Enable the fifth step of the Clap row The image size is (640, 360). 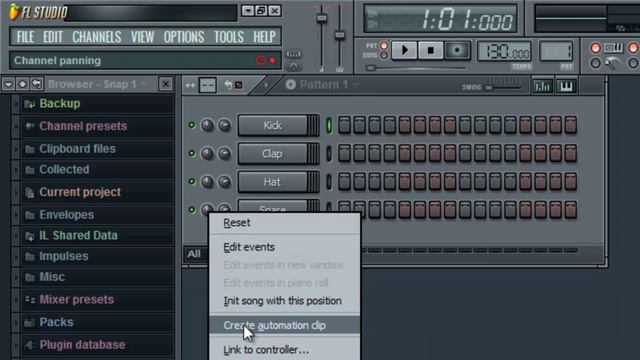pos(404,153)
